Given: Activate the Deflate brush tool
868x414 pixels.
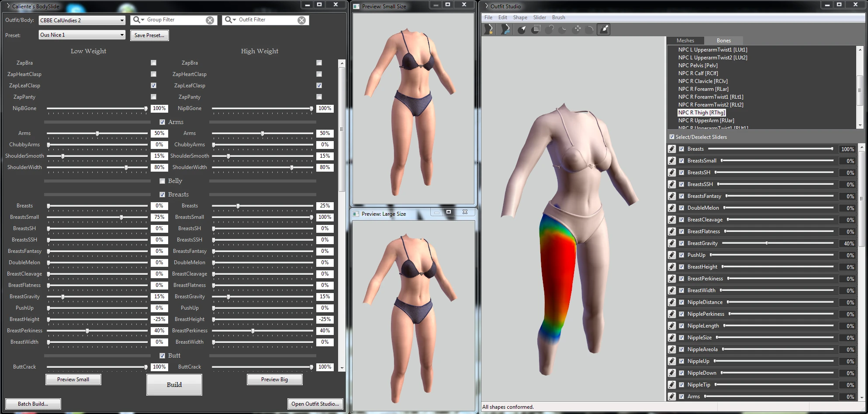Looking at the screenshot, I should coord(563,29).
